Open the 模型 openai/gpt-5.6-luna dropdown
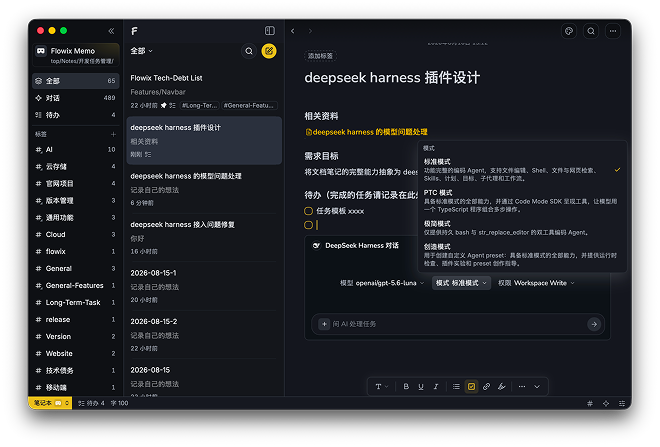The height and width of the screenshot is (447, 660). coord(382,283)
